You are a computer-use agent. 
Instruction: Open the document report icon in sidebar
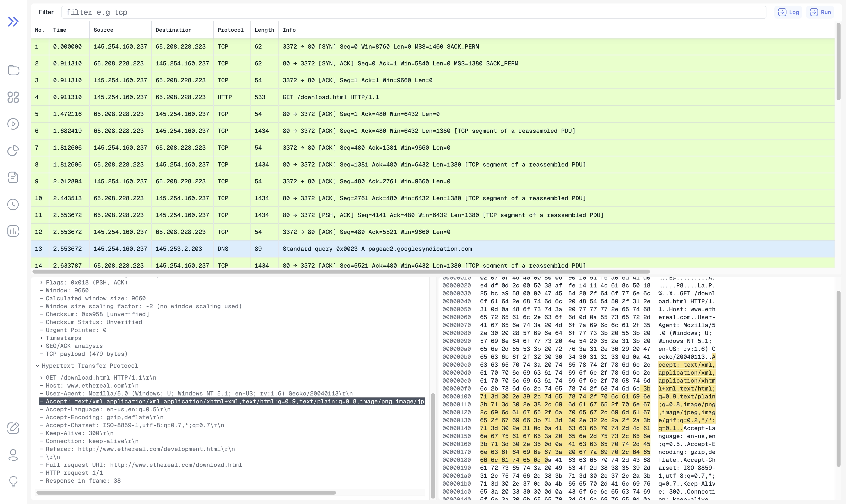click(x=13, y=177)
